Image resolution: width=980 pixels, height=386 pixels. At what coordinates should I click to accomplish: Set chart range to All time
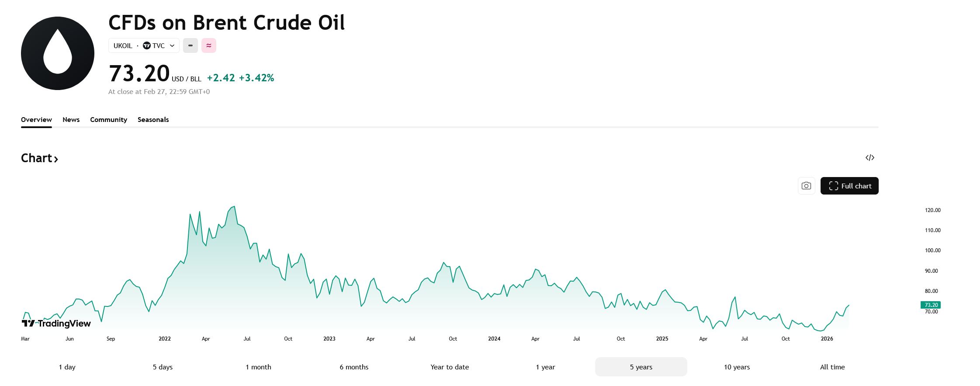832,367
